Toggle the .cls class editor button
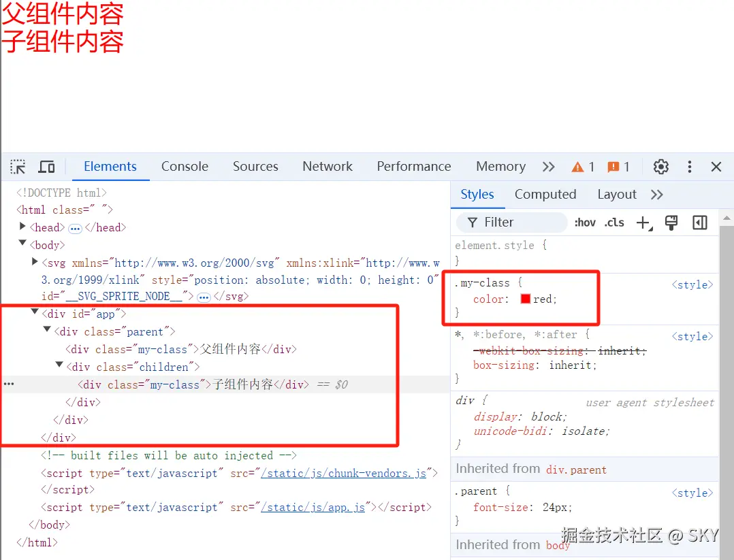The width and height of the screenshot is (734, 560). tap(614, 223)
